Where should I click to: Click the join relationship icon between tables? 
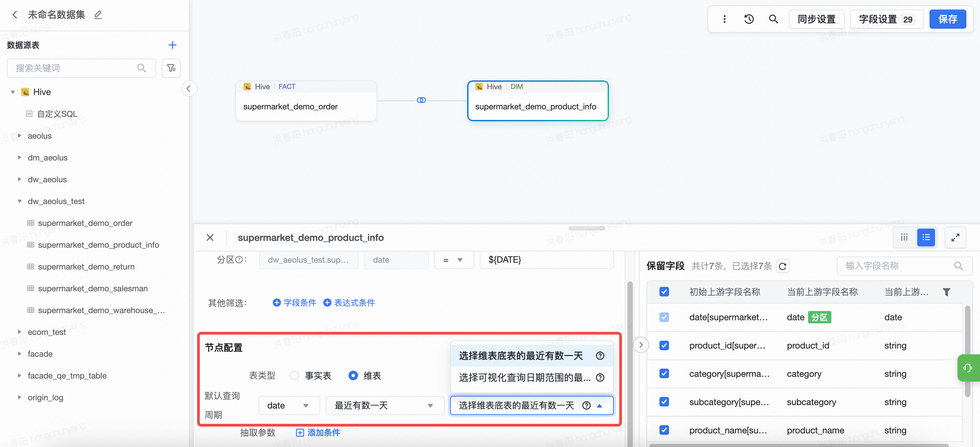[x=421, y=101]
